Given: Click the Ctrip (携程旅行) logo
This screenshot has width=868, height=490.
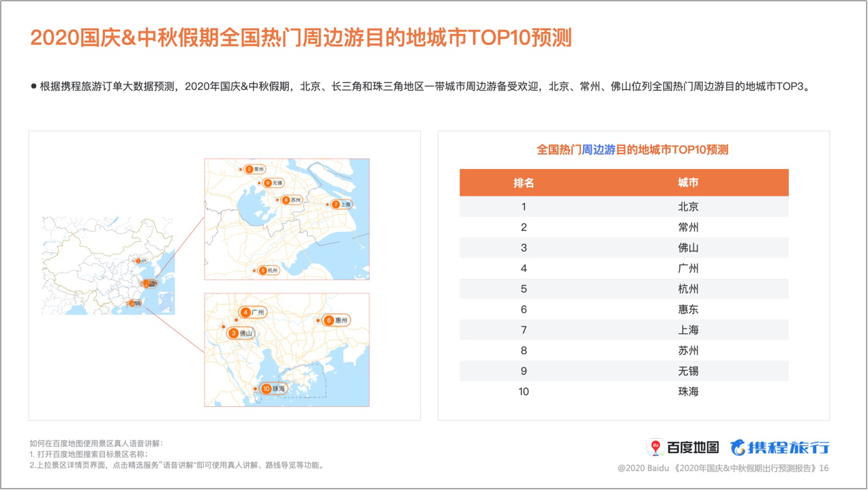Looking at the screenshot, I should (x=780, y=448).
